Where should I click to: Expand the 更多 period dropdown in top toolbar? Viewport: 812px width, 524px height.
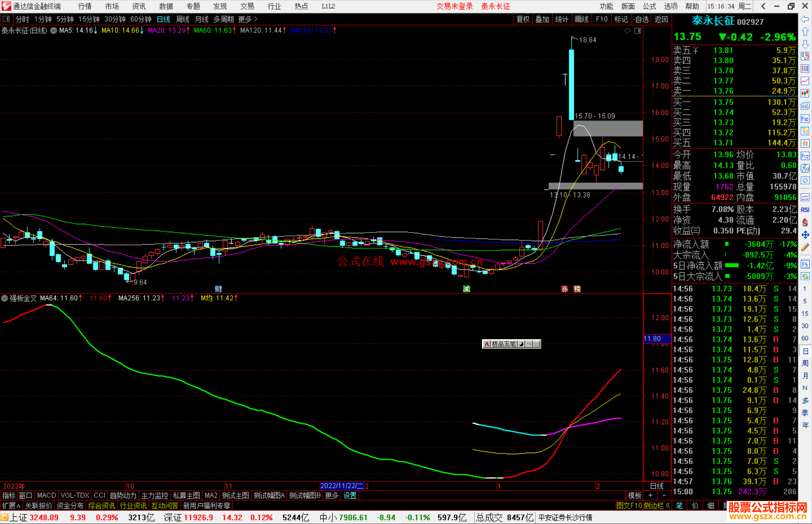click(x=248, y=19)
